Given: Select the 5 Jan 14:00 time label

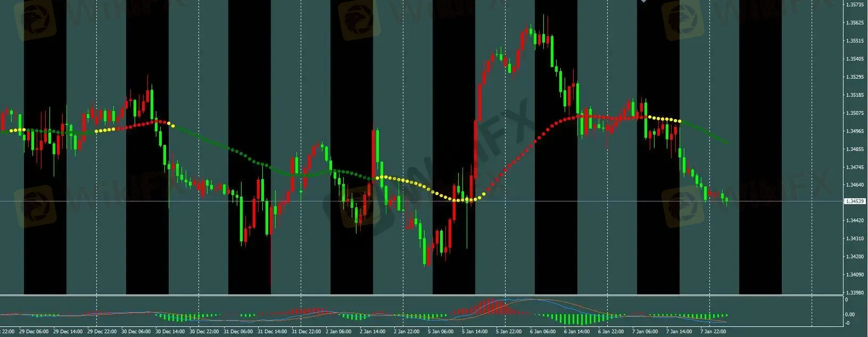Looking at the screenshot, I should click(x=475, y=332).
